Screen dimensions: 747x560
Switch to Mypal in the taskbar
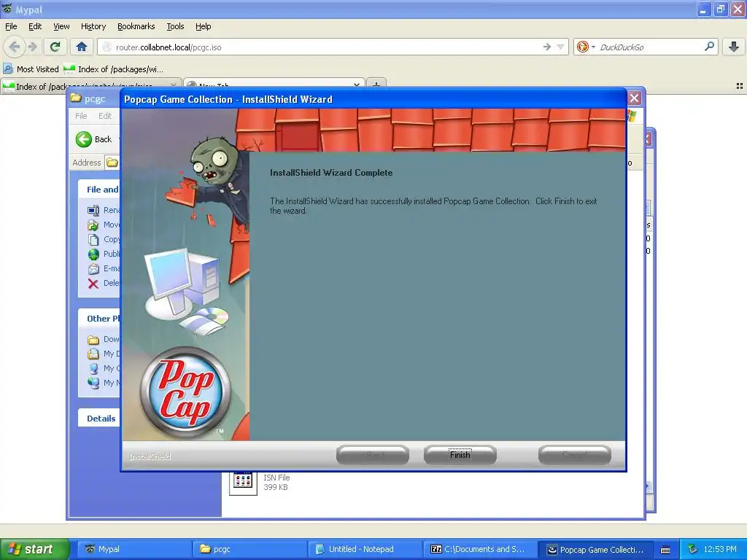[x=134, y=549]
